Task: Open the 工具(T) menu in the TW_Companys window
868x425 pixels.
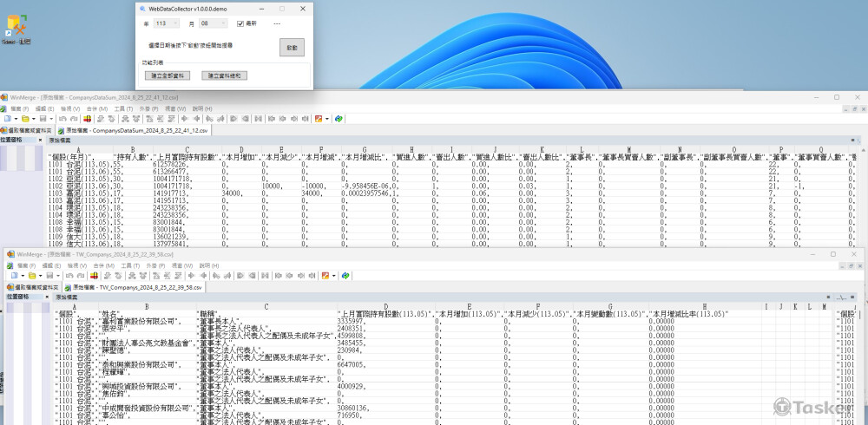Action: pyautogui.click(x=128, y=265)
